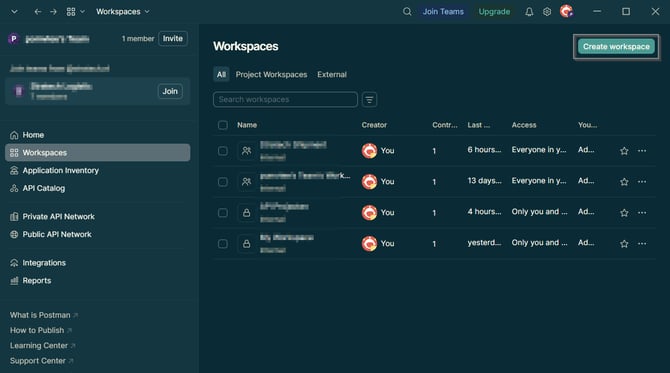Open Application Inventory in the sidebar

click(97, 170)
